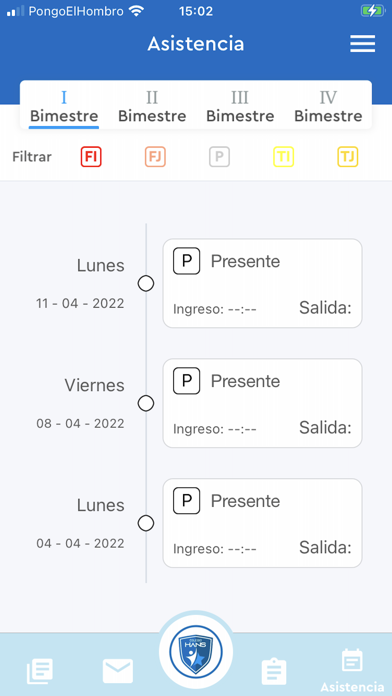Tap the school shield logo button
The image size is (392, 696).
pyautogui.click(x=196, y=651)
